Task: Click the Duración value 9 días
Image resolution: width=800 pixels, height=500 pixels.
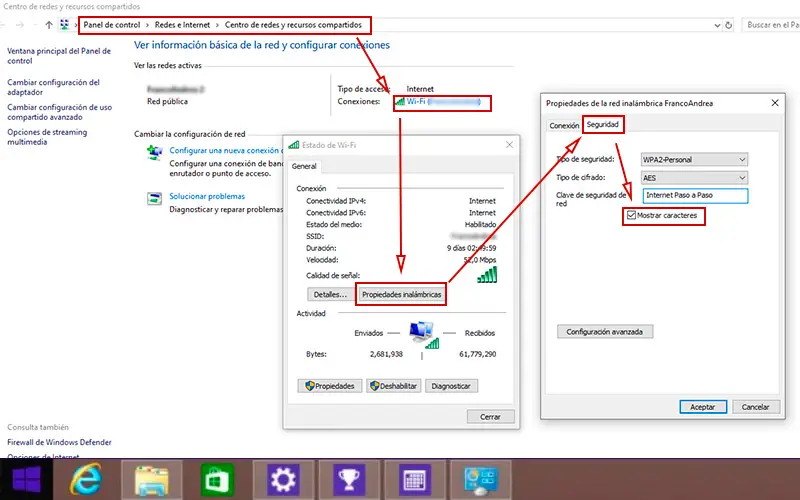Action: [x=471, y=248]
